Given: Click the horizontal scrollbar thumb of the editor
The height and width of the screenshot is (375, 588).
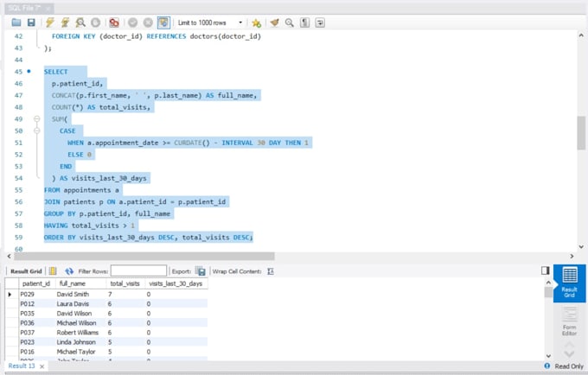Looking at the screenshot, I should click(144, 256).
